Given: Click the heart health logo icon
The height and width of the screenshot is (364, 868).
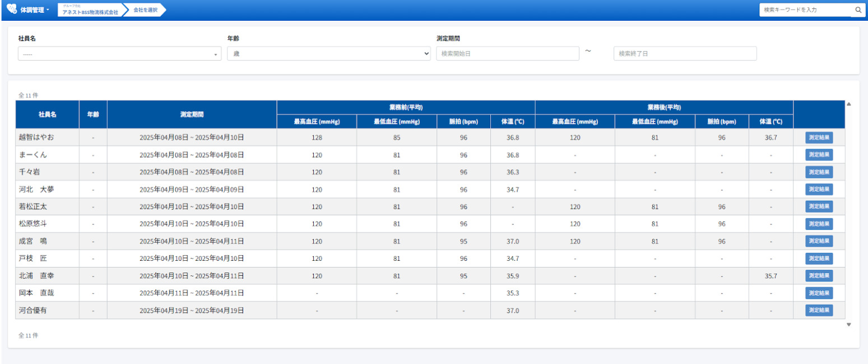Looking at the screenshot, I should [x=12, y=10].
